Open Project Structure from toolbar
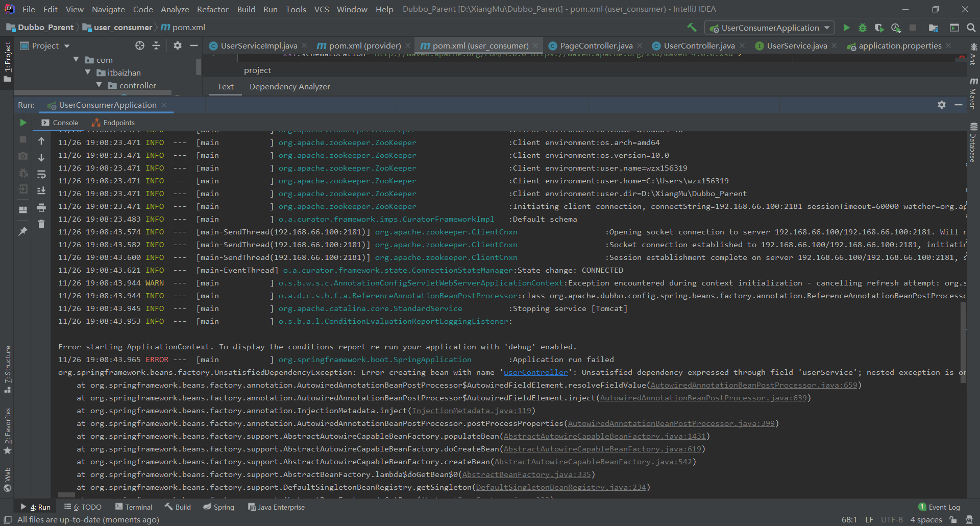 point(934,28)
